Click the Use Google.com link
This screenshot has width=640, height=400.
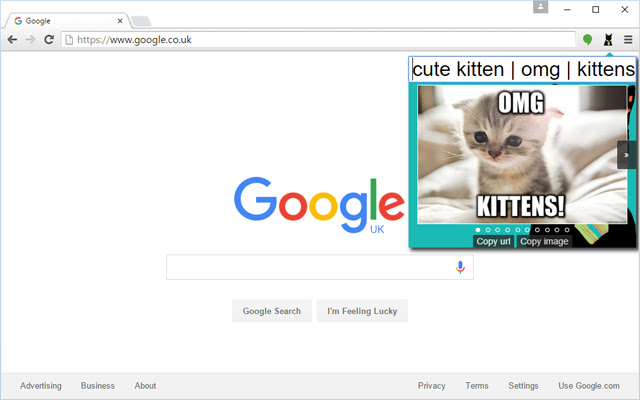[x=589, y=386]
